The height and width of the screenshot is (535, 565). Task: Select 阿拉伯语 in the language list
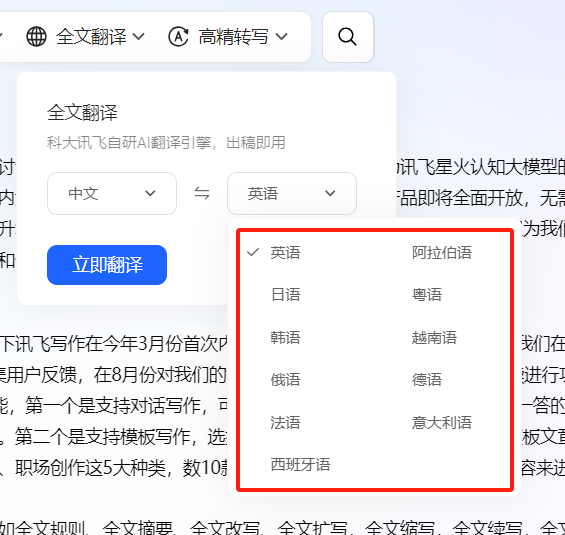[x=442, y=253]
